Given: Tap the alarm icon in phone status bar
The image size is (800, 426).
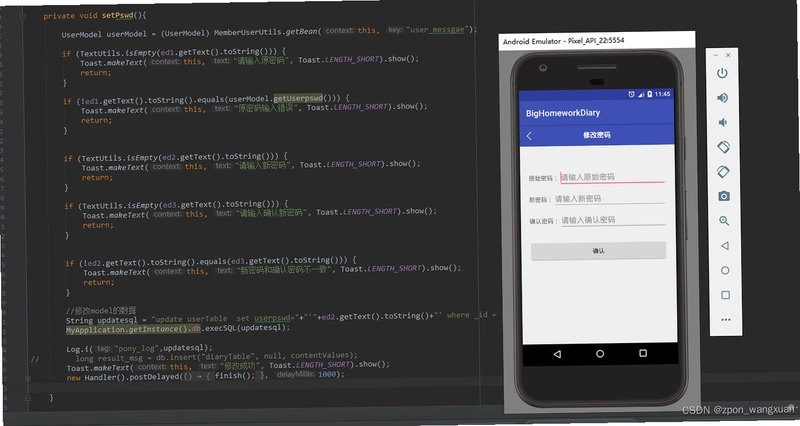Looking at the screenshot, I should pyautogui.click(x=631, y=94).
